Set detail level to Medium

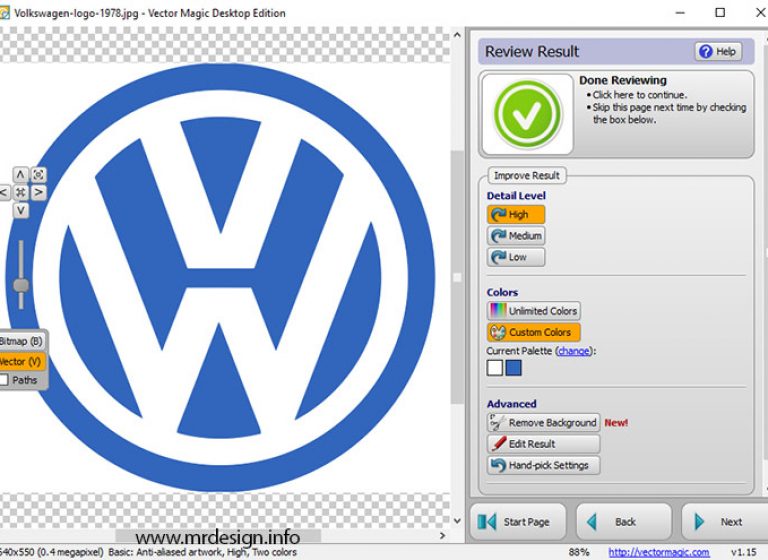tap(516, 236)
